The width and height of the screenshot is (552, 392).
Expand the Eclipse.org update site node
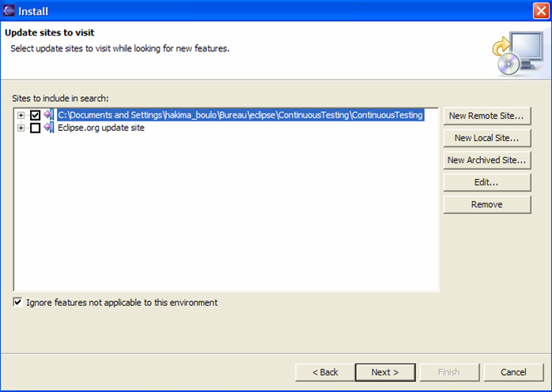[x=21, y=128]
